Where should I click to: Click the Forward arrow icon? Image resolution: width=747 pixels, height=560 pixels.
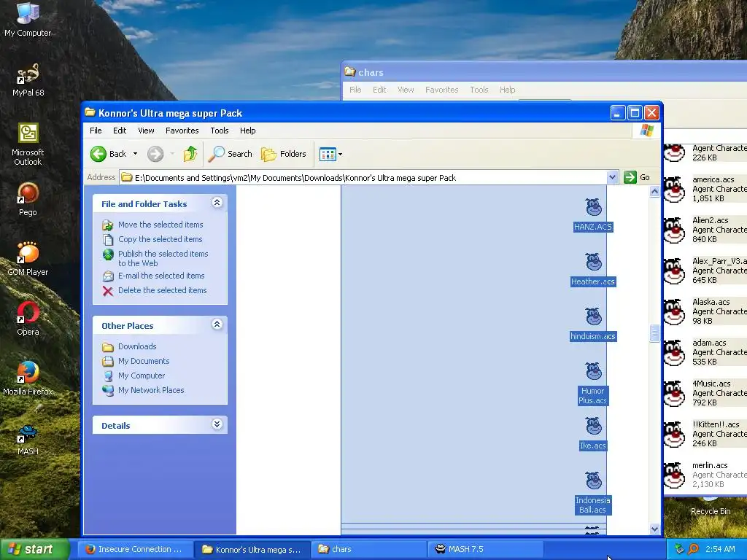155,154
